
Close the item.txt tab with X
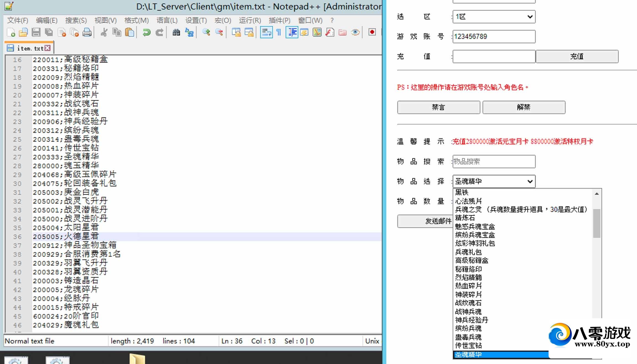(48, 48)
